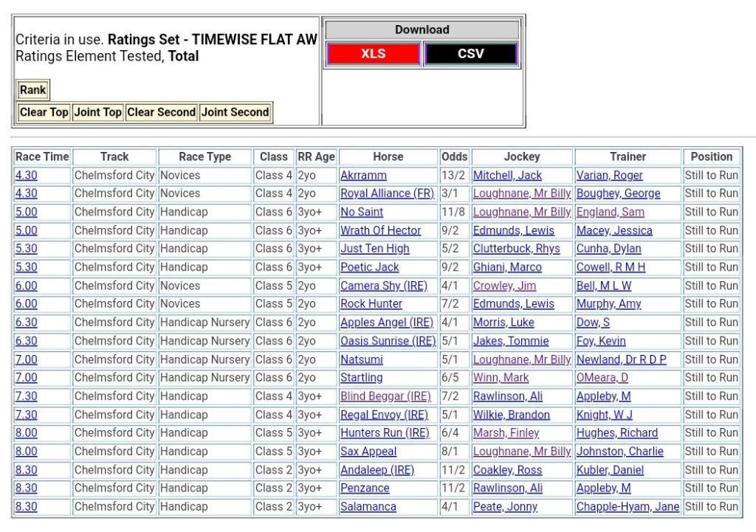The height and width of the screenshot is (532, 756).
Task: Open horse Wrath Of Hector link
Action: point(380,230)
